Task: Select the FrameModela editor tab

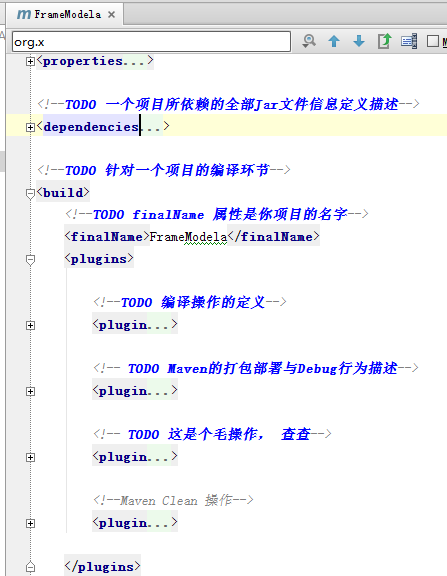Action: pos(65,14)
